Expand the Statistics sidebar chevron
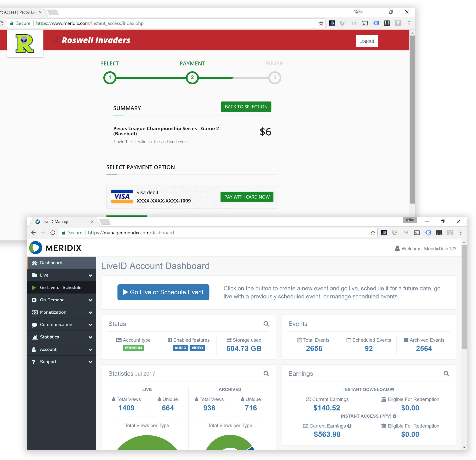 (x=90, y=337)
